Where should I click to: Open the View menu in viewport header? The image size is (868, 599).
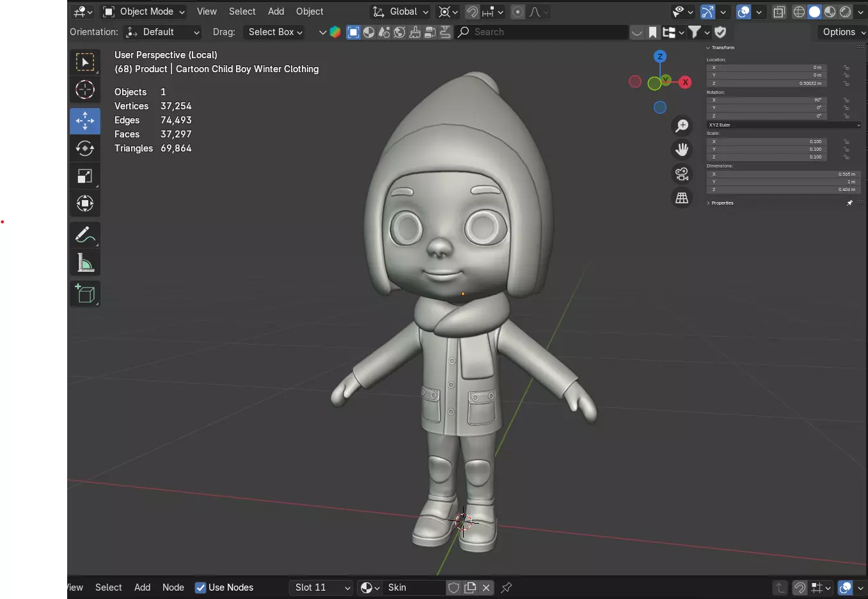(x=207, y=12)
